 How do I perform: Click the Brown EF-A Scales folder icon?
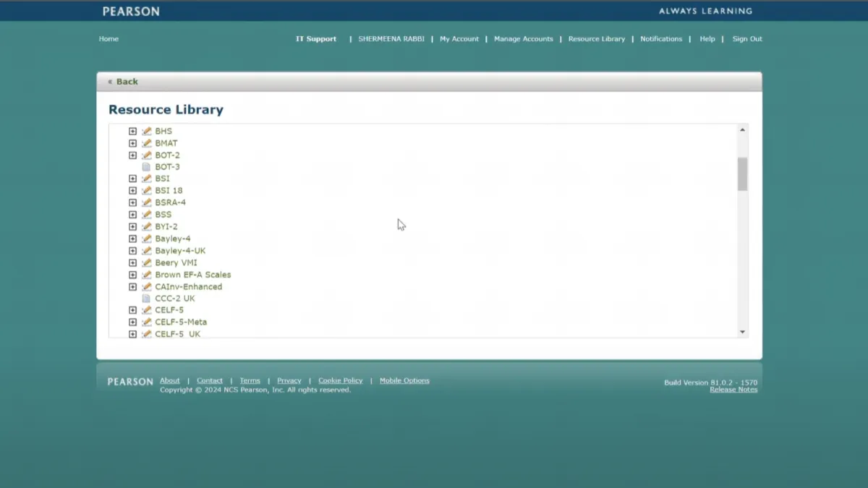146,275
